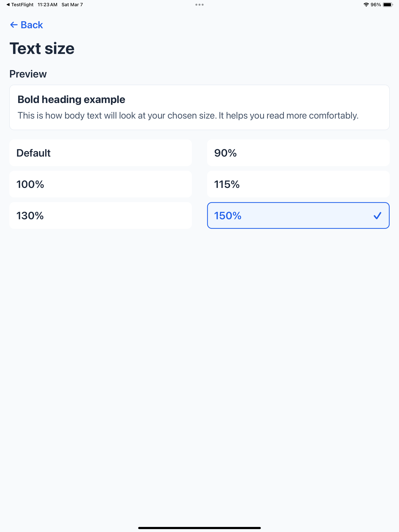Tap the 11:23 AM clock
The image size is (399, 532).
pos(47,4)
